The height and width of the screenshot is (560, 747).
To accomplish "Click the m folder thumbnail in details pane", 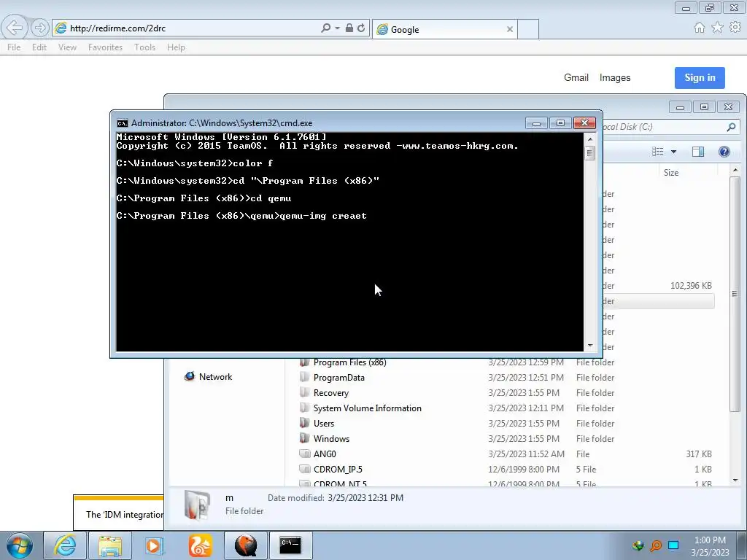I will point(197,505).
